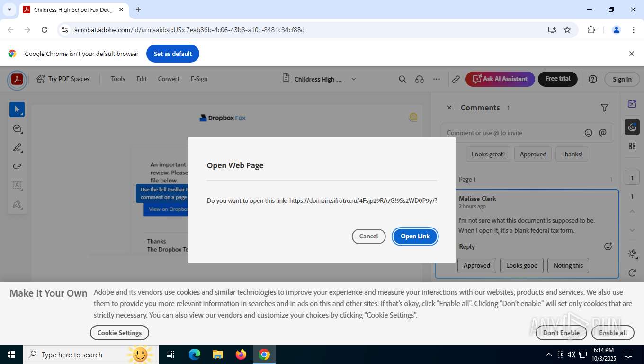Image resolution: width=644 pixels, height=364 pixels.
Task: Open Chrome extensions puzzle icon
Action: coord(591,30)
